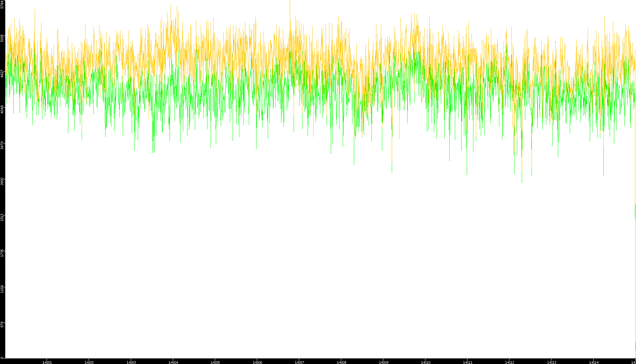Viewport: 636px width, 364px height.
Task: Click the 4627 y-axis value label
Action: (2, 74)
